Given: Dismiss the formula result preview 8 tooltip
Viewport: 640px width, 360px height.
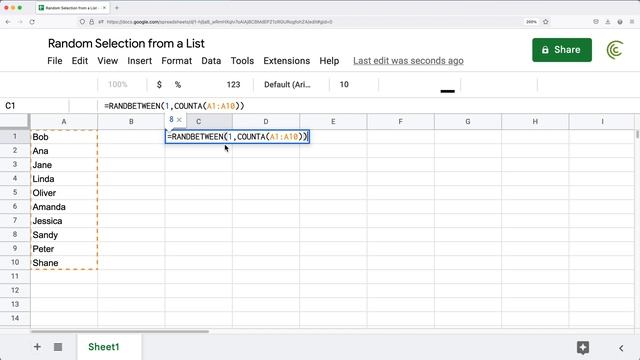Looking at the screenshot, I should pyautogui.click(x=179, y=120).
